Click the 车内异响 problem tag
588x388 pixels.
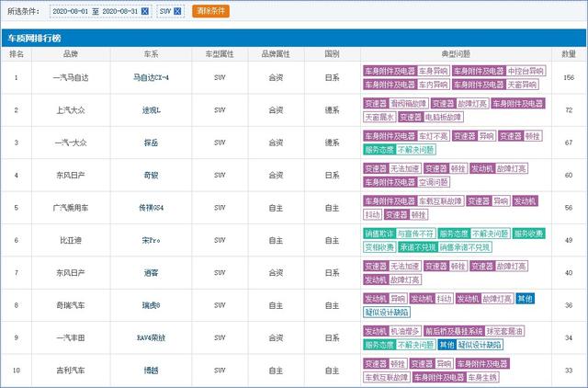(433, 85)
